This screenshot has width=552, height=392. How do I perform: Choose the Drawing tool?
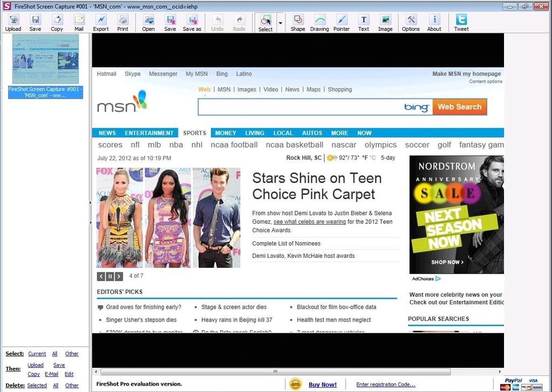(x=319, y=23)
